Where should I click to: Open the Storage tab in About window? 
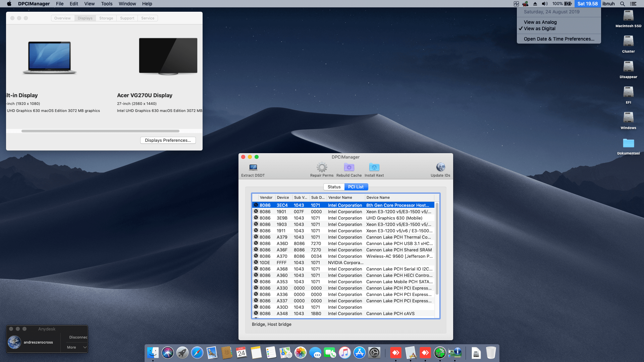click(106, 18)
